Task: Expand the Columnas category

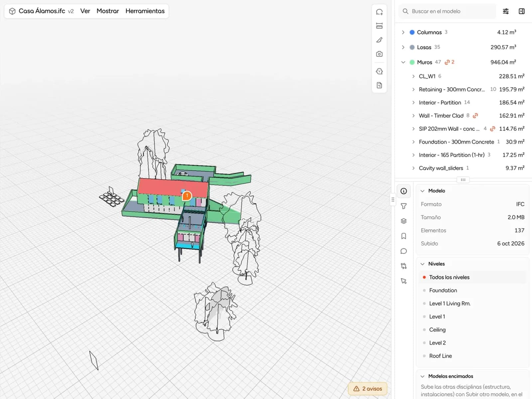Action: [403, 32]
